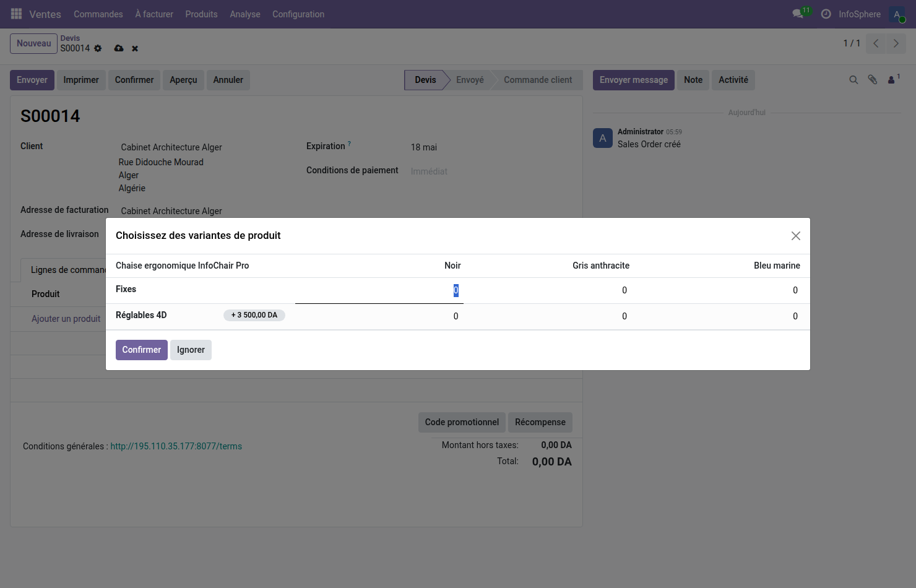
Task: Close the product variants dialog
Action: (x=795, y=236)
